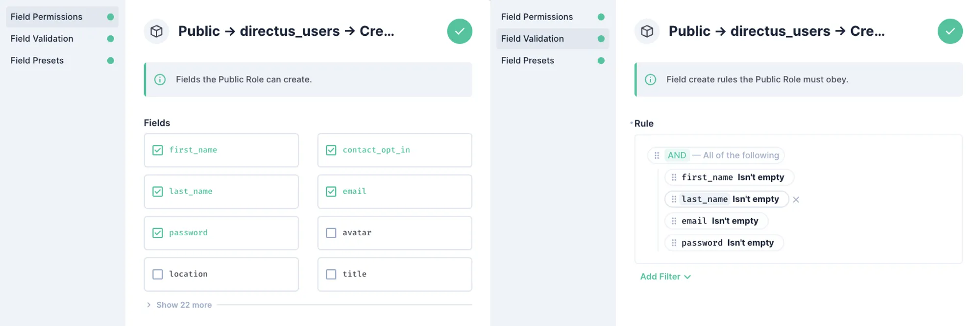Expand the Show 22 more fields list
This screenshot has height=326, width=980.
[x=183, y=304]
